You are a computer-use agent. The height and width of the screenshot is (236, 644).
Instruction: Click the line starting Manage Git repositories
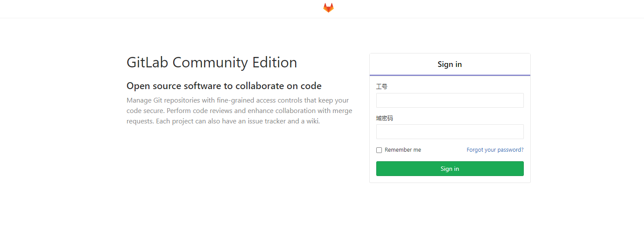pyautogui.click(x=237, y=100)
